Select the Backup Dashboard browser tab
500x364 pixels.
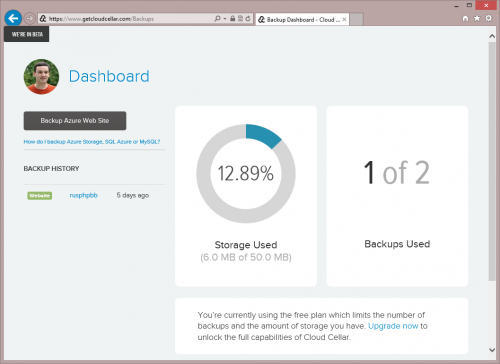(x=302, y=20)
